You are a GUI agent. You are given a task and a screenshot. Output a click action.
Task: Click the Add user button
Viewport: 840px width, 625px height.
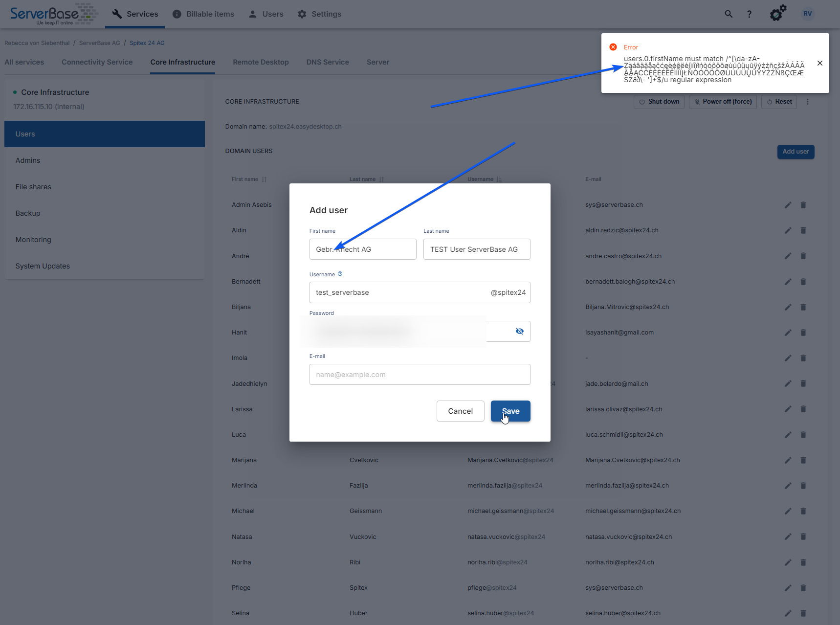(796, 152)
